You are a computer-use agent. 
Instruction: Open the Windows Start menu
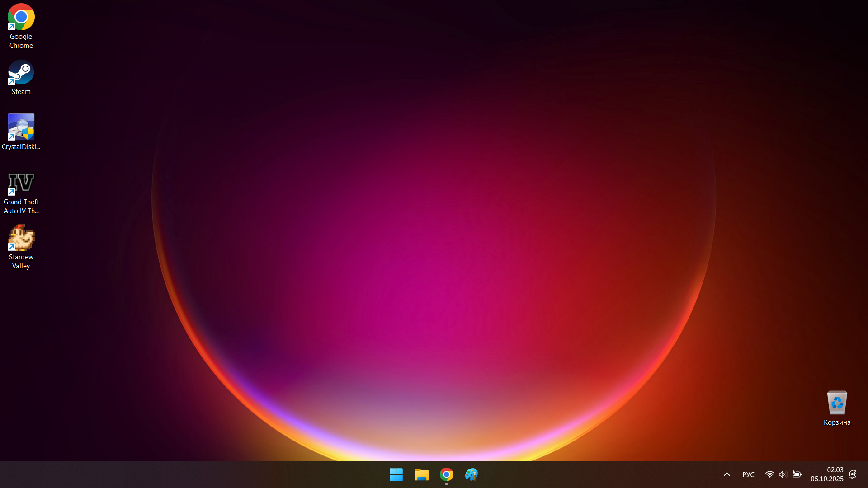pos(396,474)
